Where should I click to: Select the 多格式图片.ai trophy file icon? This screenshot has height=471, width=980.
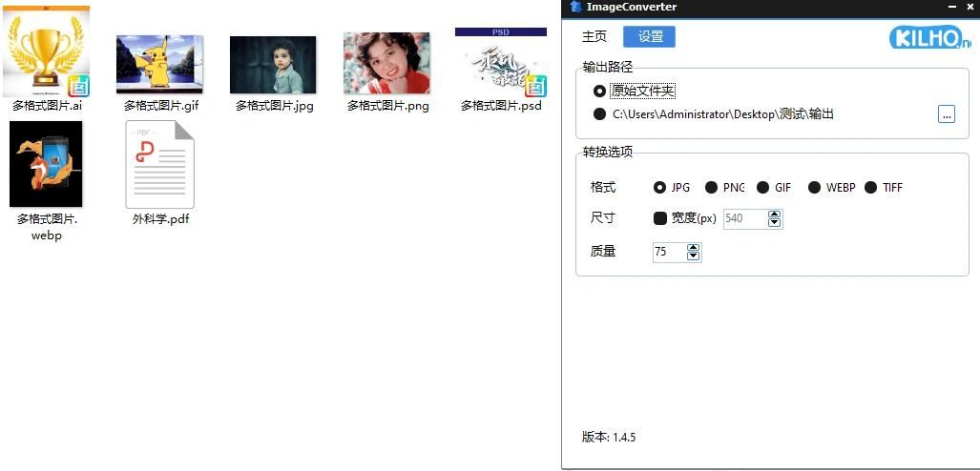pos(47,53)
